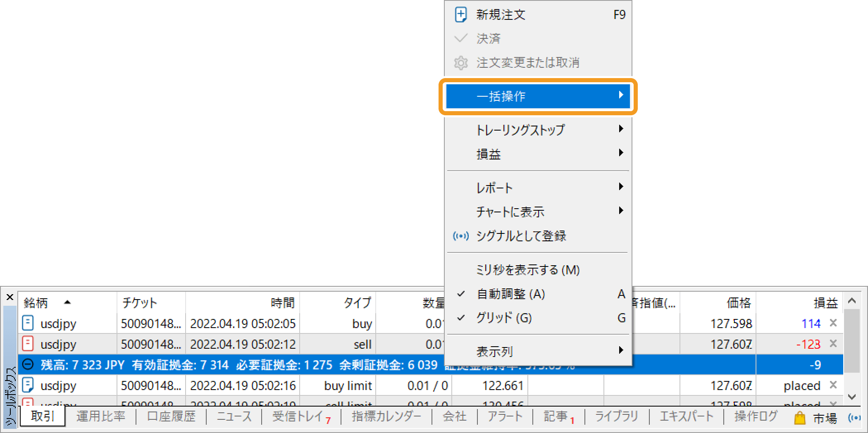Click the 122.661 price on the buy limit row
This screenshot has height=433, width=868.
click(503, 385)
